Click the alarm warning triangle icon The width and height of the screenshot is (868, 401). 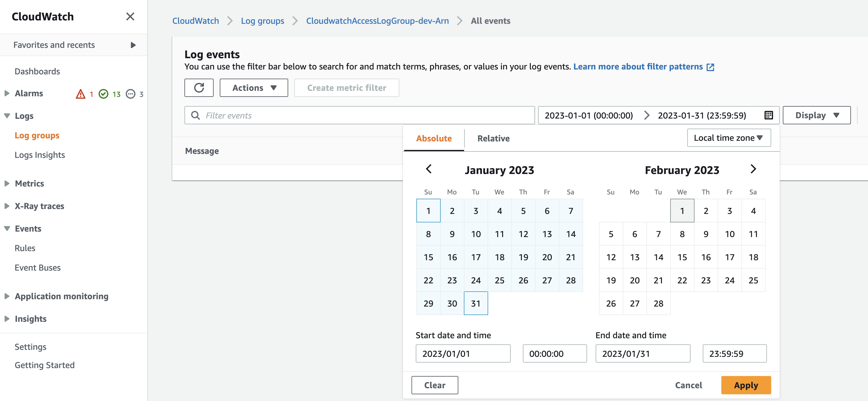(x=81, y=94)
